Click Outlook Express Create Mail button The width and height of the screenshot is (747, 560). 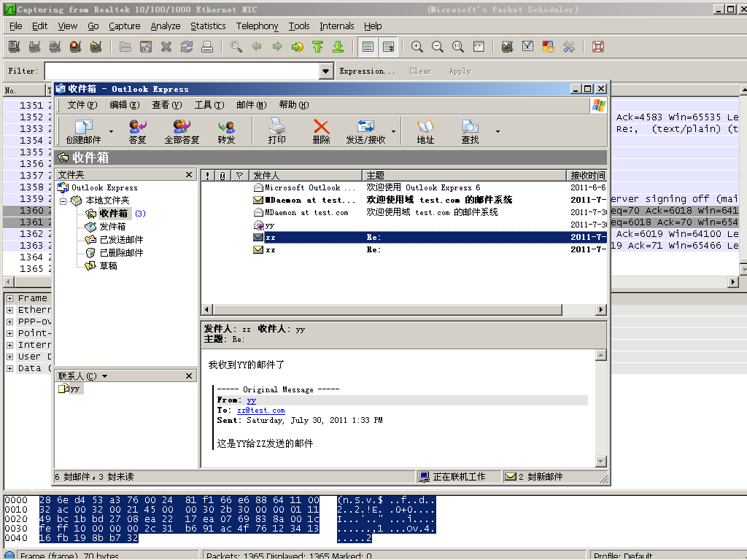click(x=84, y=132)
